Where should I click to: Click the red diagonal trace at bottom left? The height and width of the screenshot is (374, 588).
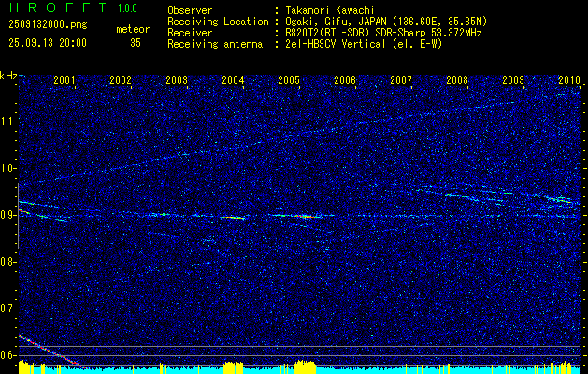pyautogui.click(x=51, y=352)
